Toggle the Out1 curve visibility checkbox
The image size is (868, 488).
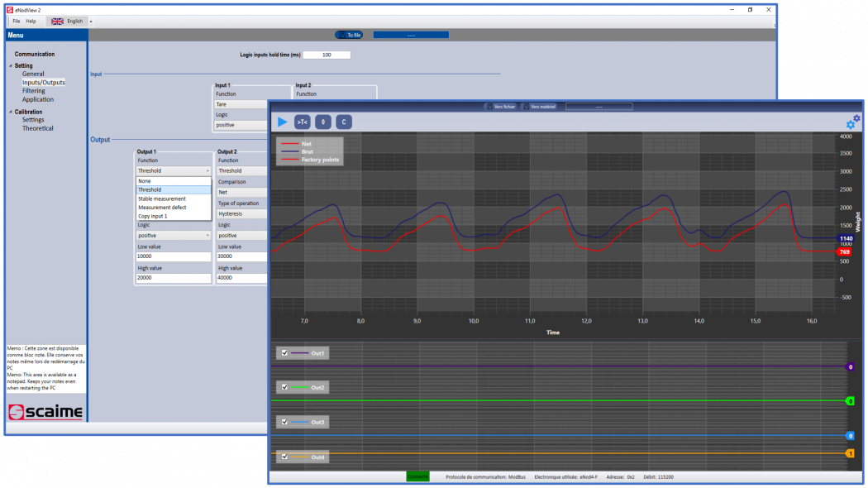click(283, 352)
